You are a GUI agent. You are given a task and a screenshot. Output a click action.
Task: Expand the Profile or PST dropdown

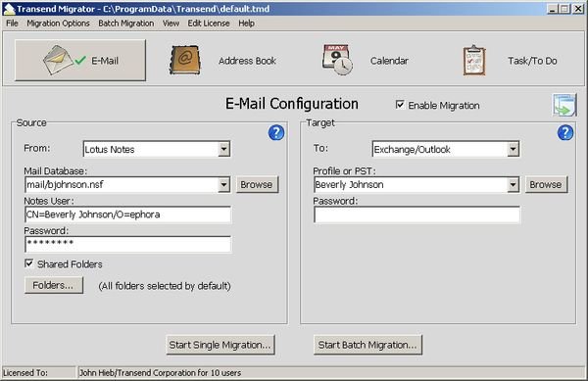tap(513, 185)
